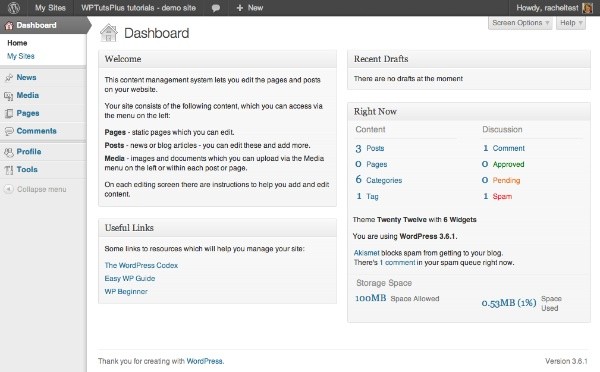Go to the Comments menu item
This screenshot has width=600, height=372.
(x=36, y=131)
